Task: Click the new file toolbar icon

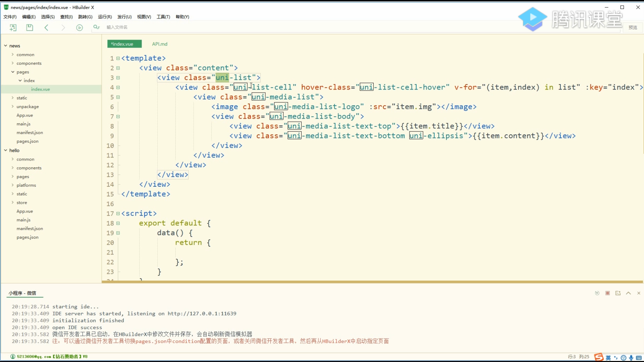Action: click(13, 27)
